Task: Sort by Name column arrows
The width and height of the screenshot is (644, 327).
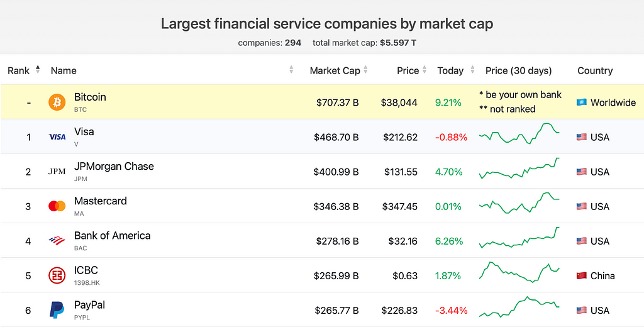Action: (x=291, y=70)
